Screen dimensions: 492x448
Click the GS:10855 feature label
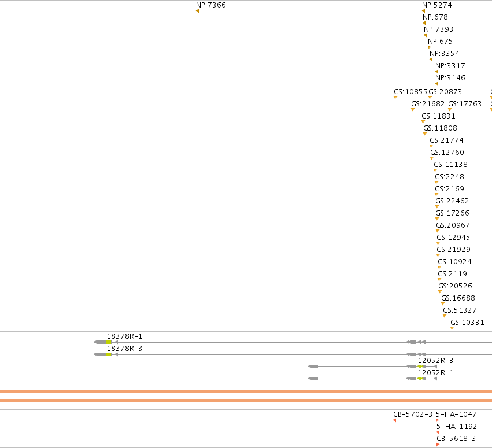(410, 92)
